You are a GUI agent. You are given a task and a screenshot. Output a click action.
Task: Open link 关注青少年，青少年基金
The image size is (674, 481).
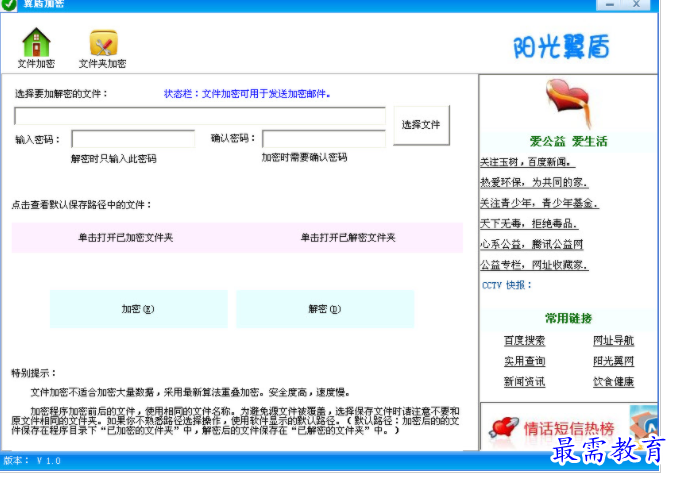[539, 203]
